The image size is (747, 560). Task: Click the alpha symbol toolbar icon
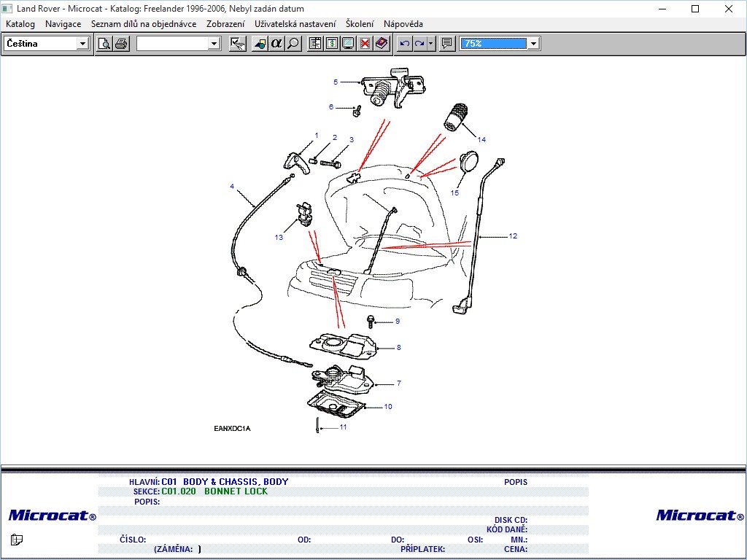pyautogui.click(x=276, y=44)
